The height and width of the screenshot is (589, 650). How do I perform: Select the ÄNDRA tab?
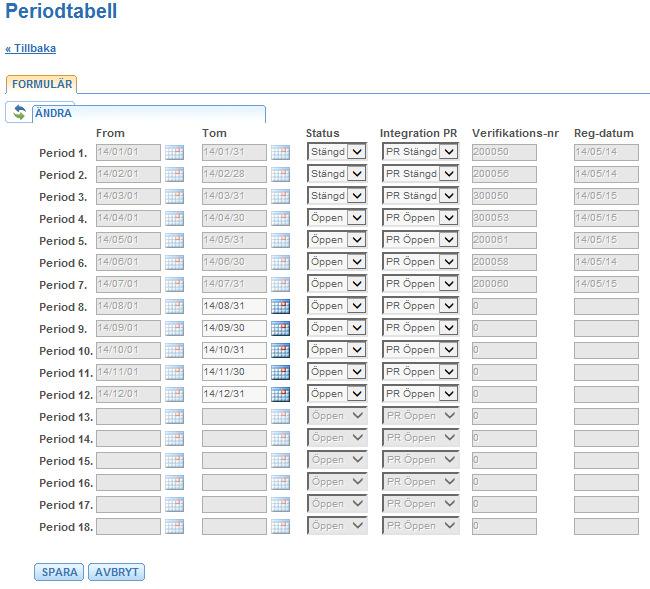point(53,113)
